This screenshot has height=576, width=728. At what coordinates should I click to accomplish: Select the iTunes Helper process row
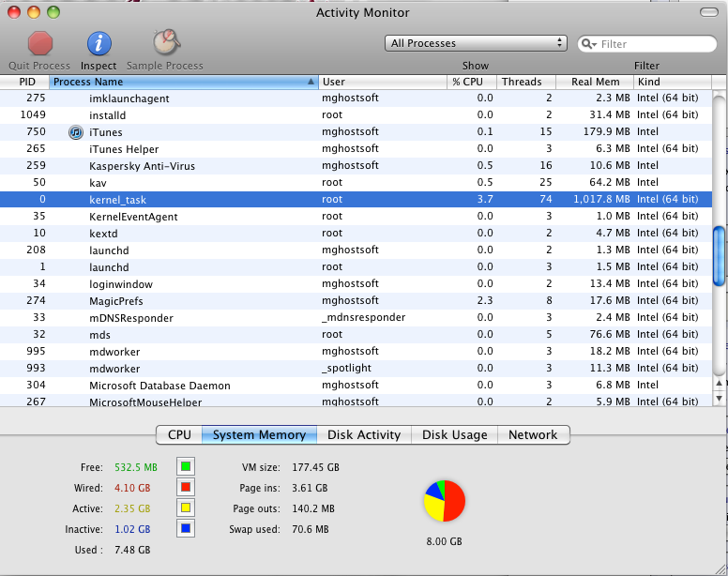pyautogui.click(x=356, y=149)
